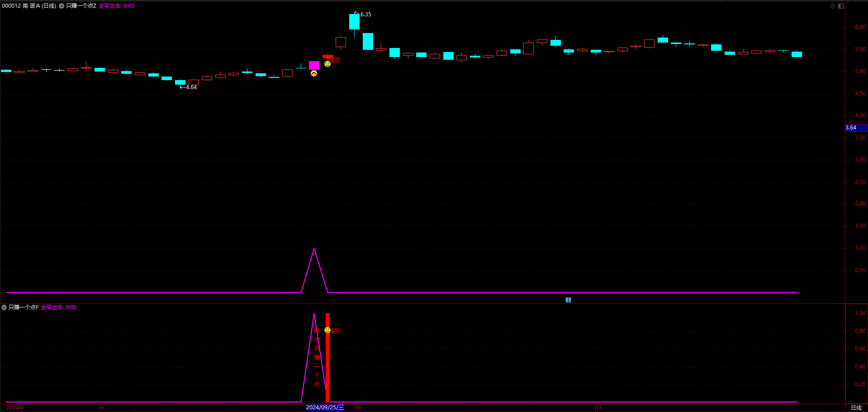Click the diamond icon at chart top-right
The height and width of the screenshot is (412, 868).
[x=832, y=6]
